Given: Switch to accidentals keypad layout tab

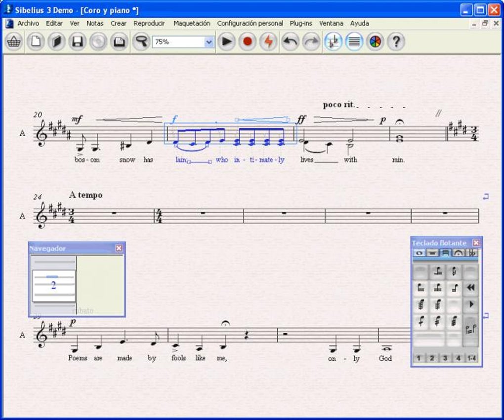Looking at the screenshot, I should 472,253.
